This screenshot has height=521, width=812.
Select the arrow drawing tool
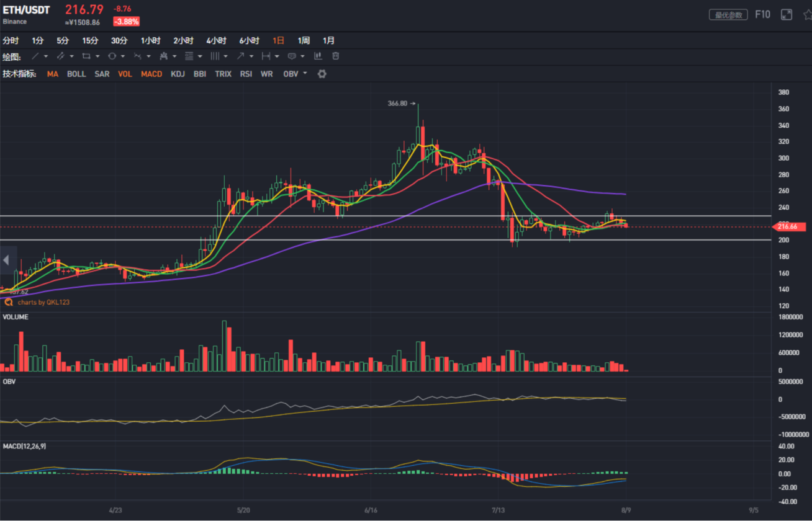240,56
